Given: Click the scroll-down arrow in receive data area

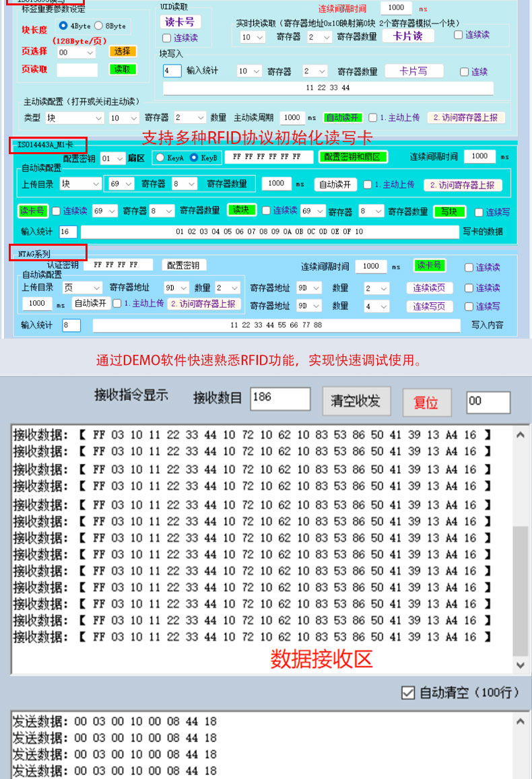Looking at the screenshot, I should 520,665.
